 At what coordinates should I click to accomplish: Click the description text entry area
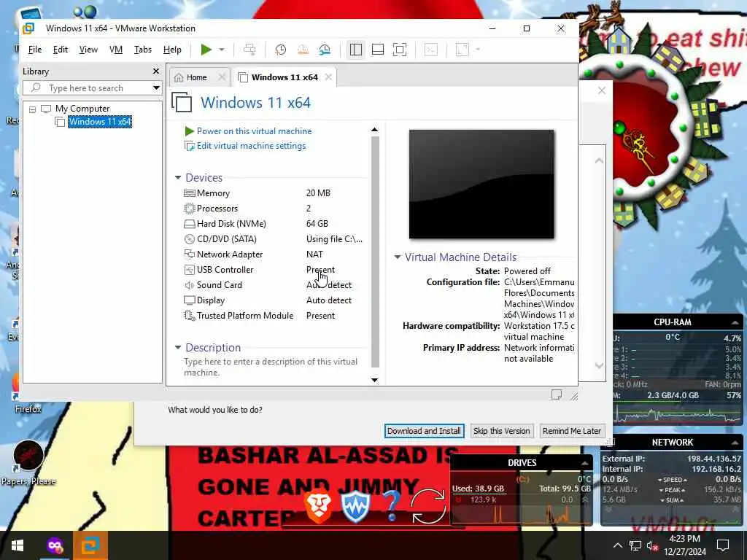(x=271, y=367)
